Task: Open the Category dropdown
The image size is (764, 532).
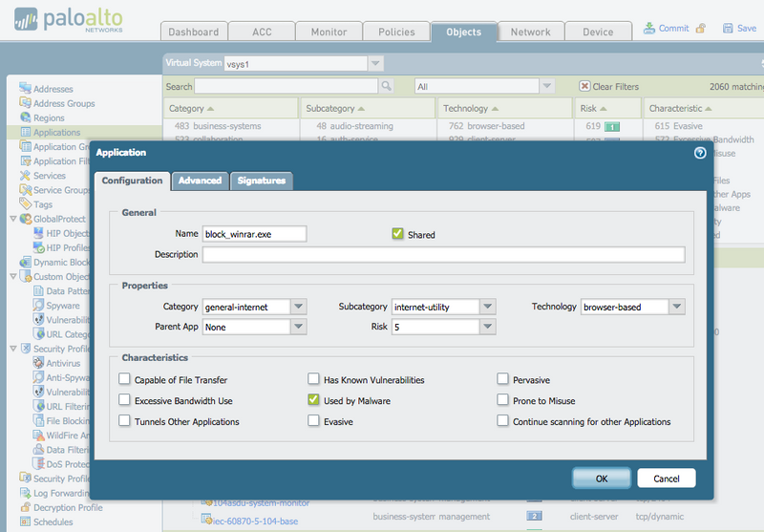Action: (298, 308)
